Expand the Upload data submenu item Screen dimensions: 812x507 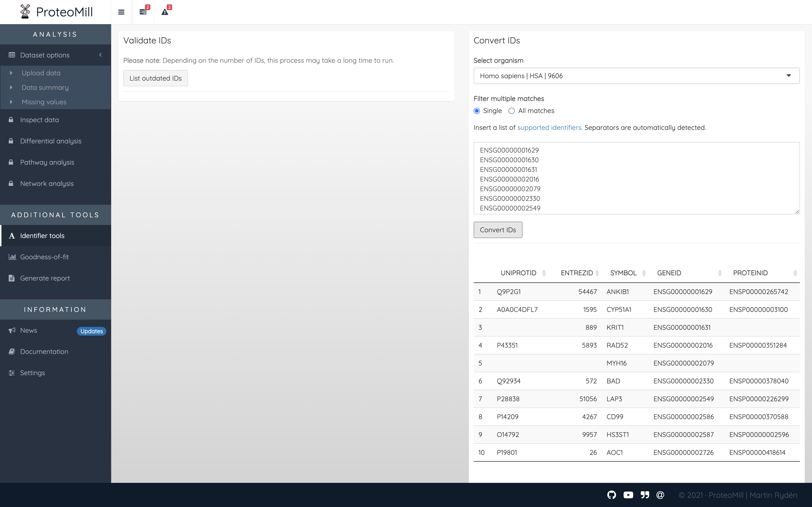click(41, 73)
